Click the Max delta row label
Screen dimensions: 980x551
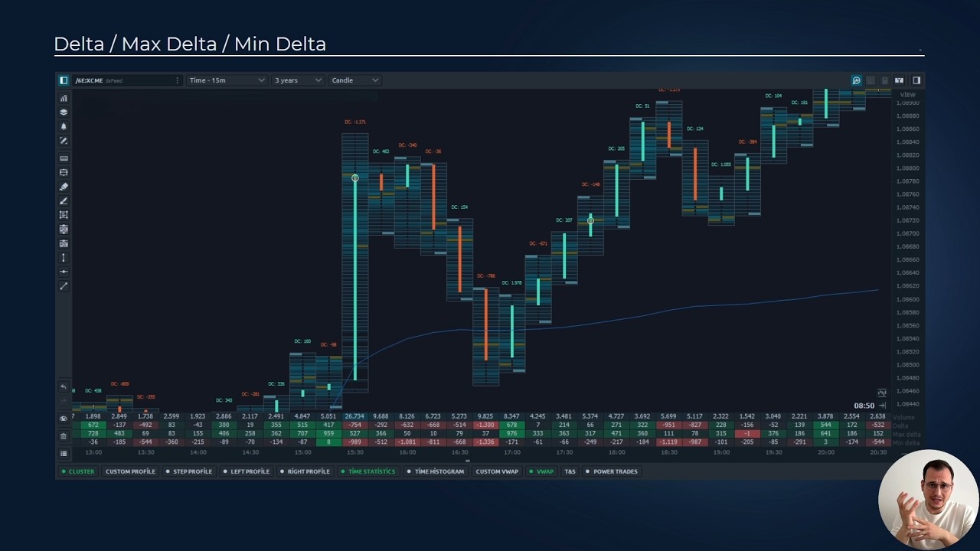[x=906, y=434]
